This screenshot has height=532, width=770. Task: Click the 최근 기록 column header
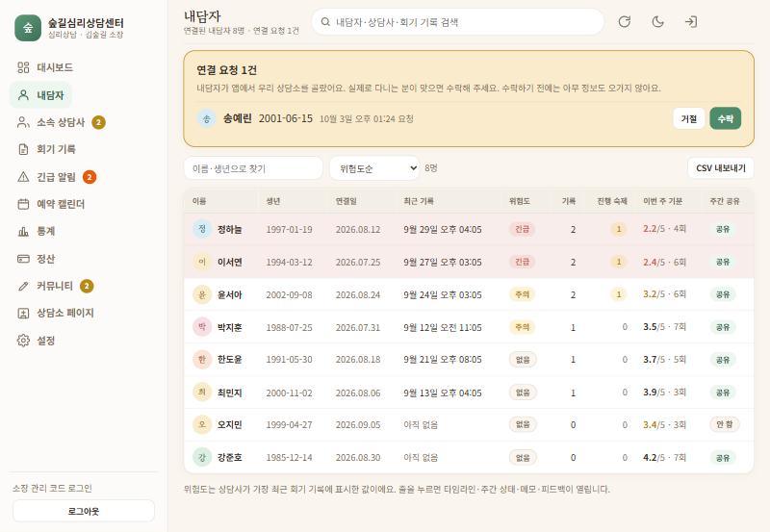tap(419, 201)
